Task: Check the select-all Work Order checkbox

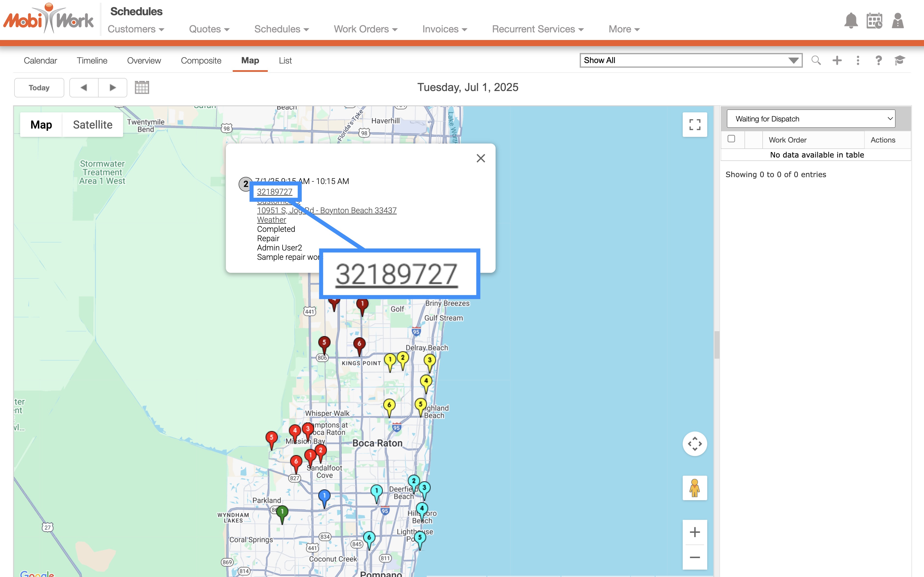Action: pos(731,139)
